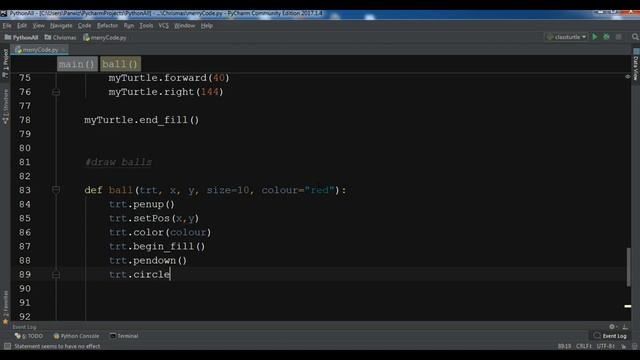The width and height of the screenshot is (640, 360).
Task: Click the UTF-8 encoding widget
Action: 605,346
